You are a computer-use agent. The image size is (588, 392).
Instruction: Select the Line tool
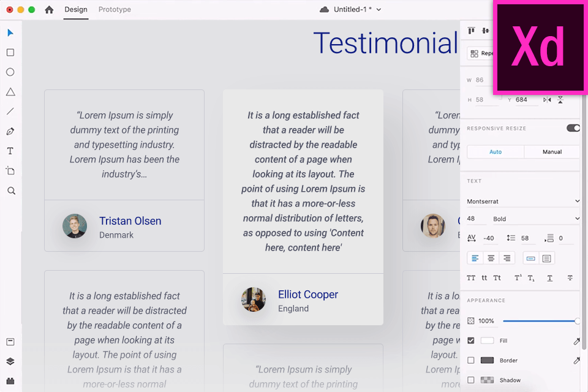click(10, 111)
